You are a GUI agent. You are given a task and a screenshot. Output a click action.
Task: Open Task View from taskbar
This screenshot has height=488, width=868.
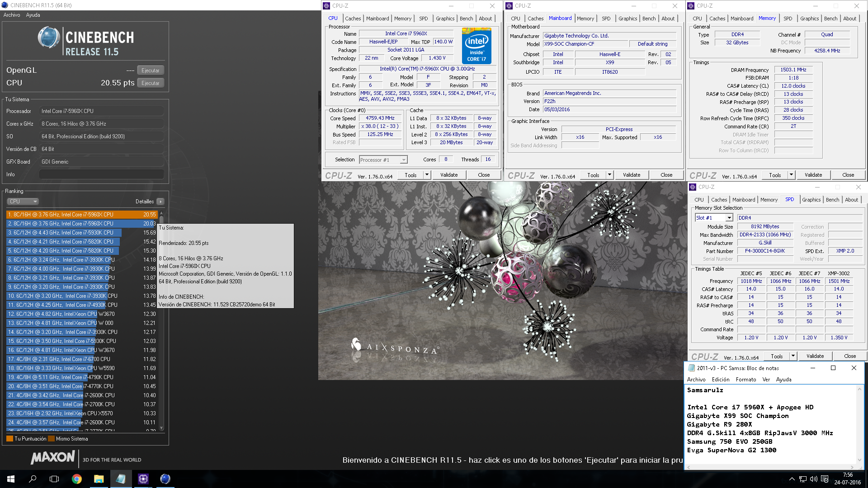54,479
